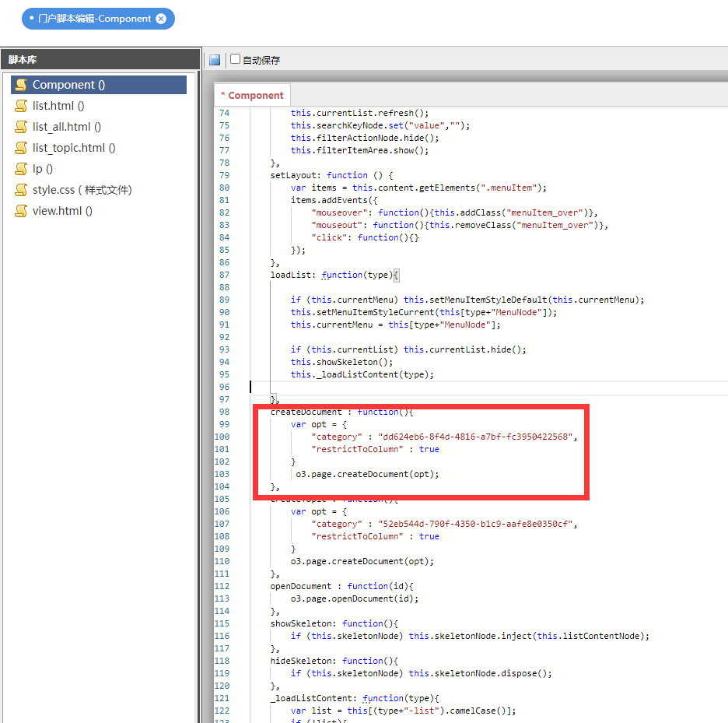Click line number 121 in the gutter
Image resolution: width=728 pixels, height=723 pixels.
[224, 698]
